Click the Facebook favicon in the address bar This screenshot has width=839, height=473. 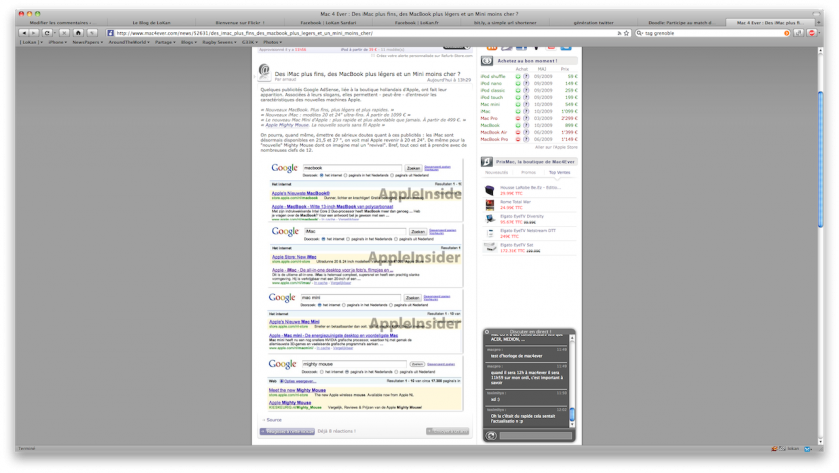pos(111,33)
